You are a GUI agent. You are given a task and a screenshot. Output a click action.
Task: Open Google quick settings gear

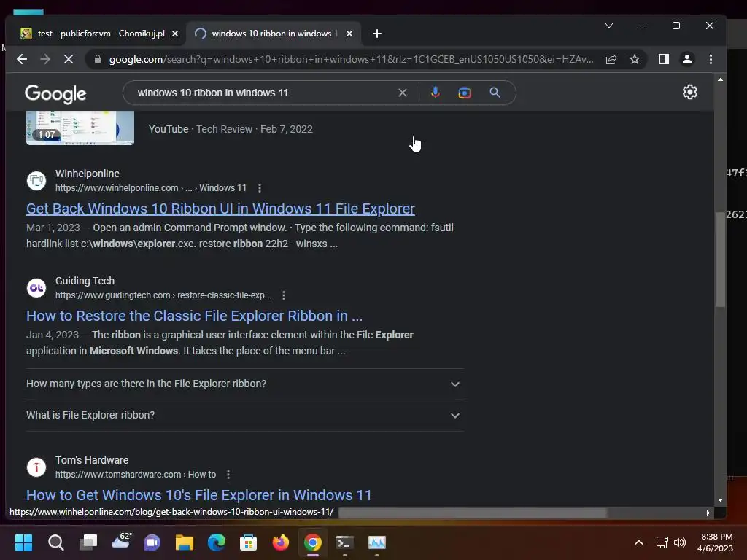coord(690,92)
